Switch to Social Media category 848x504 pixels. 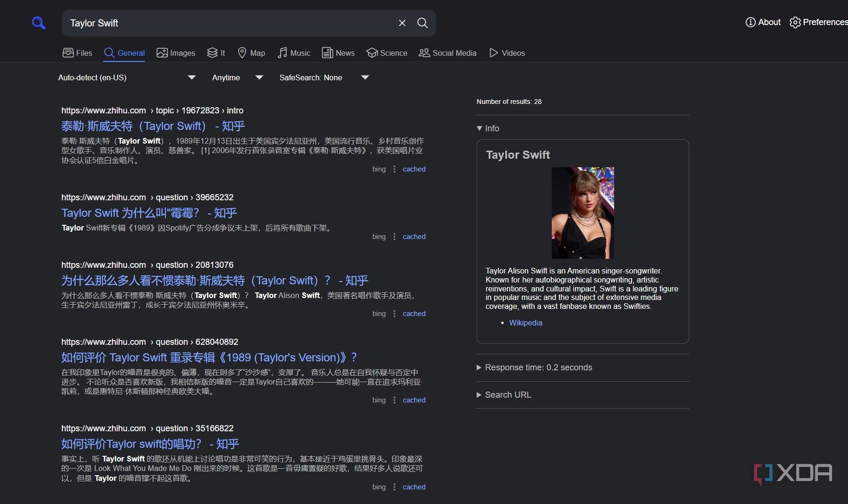tap(448, 53)
